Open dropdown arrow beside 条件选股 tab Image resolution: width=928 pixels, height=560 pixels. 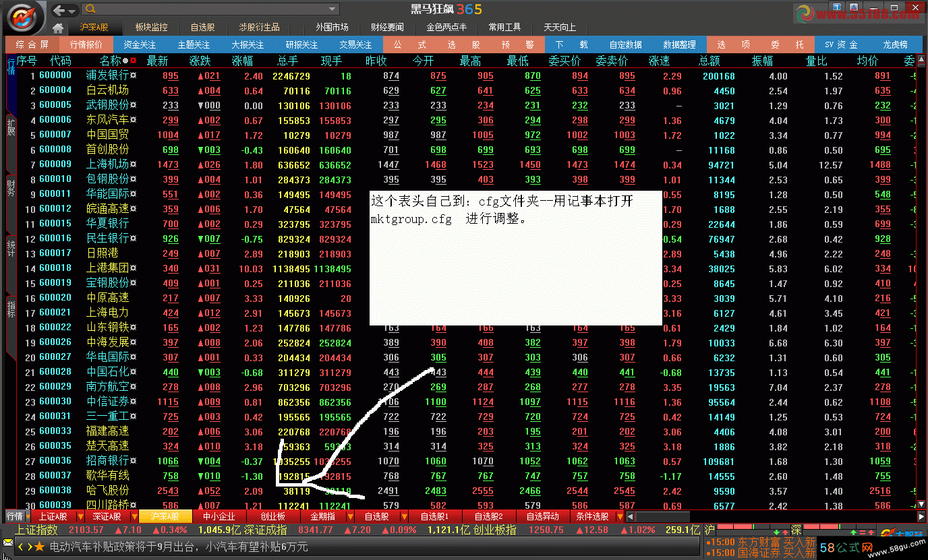coord(619,517)
